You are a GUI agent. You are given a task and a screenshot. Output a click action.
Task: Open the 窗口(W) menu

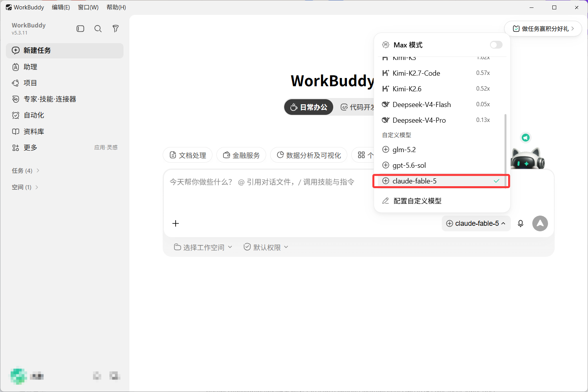click(x=88, y=7)
